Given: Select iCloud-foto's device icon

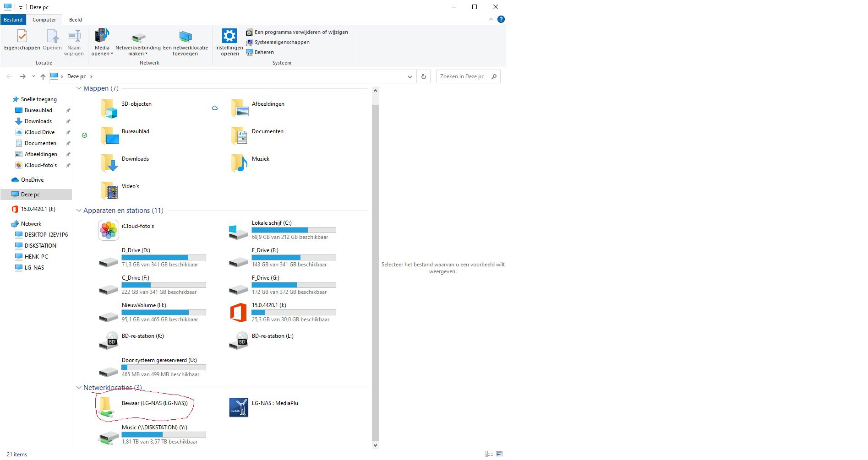Looking at the screenshot, I should point(109,230).
